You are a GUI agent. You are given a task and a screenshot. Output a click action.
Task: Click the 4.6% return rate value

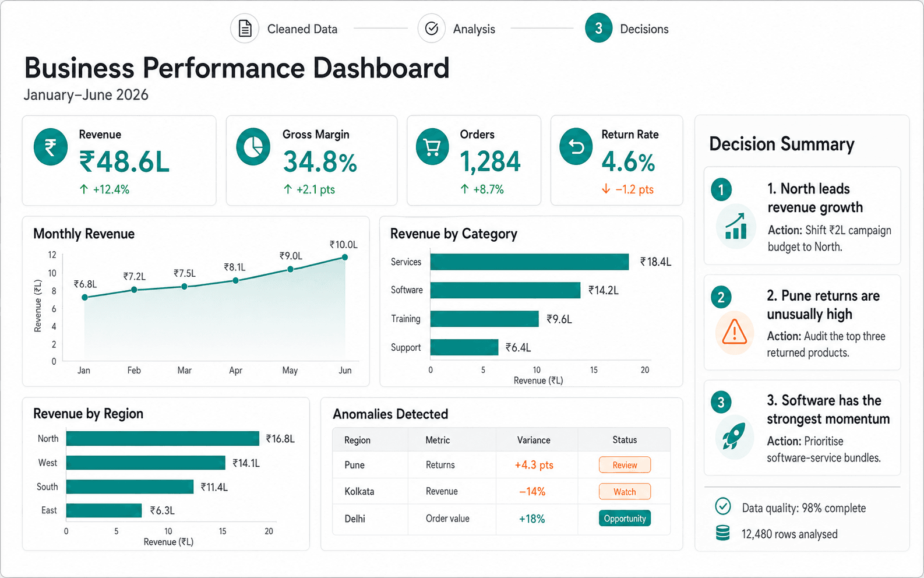coord(628,162)
